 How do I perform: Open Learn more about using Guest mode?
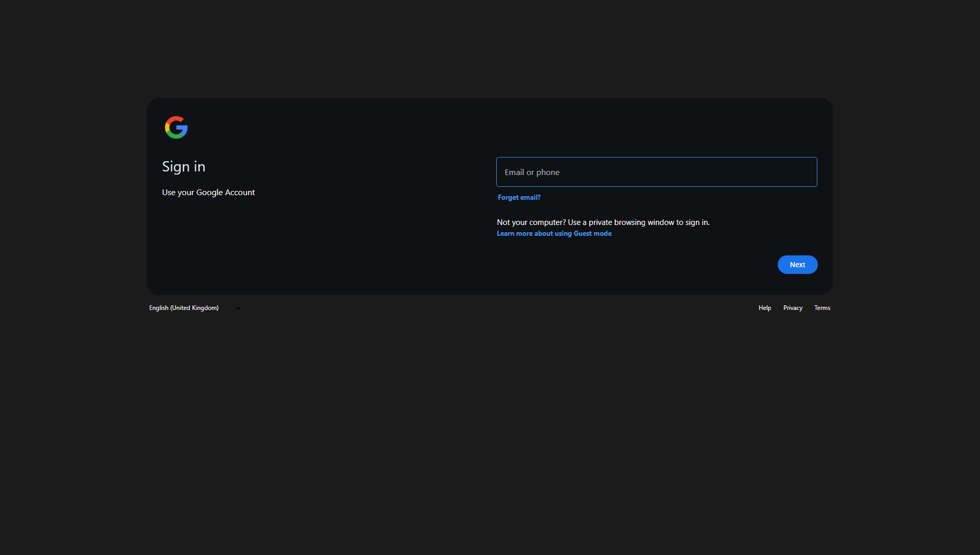tap(554, 233)
